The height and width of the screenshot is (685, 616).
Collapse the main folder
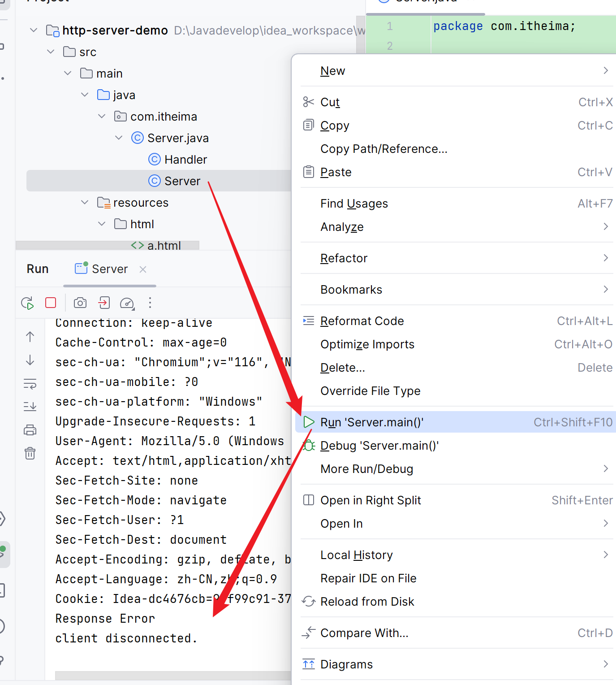click(x=68, y=74)
